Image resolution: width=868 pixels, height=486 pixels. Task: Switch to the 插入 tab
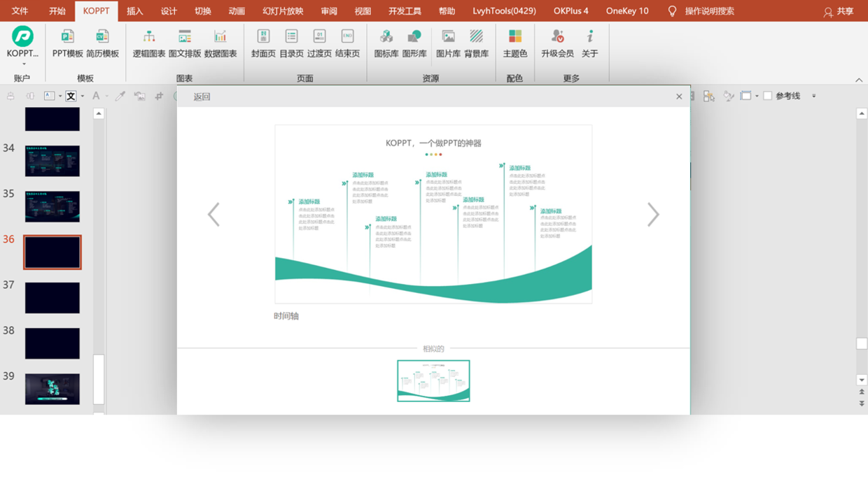point(134,11)
